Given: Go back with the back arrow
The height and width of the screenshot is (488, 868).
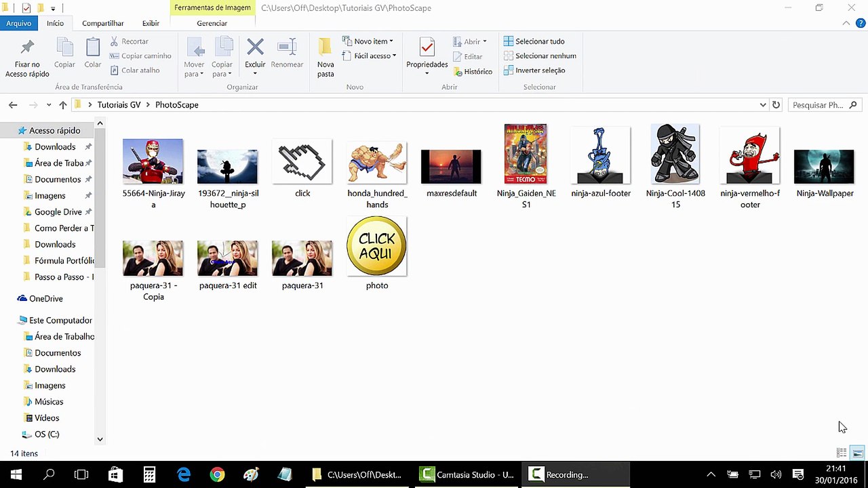Looking at the screenshot, I should tap(13, 105).
